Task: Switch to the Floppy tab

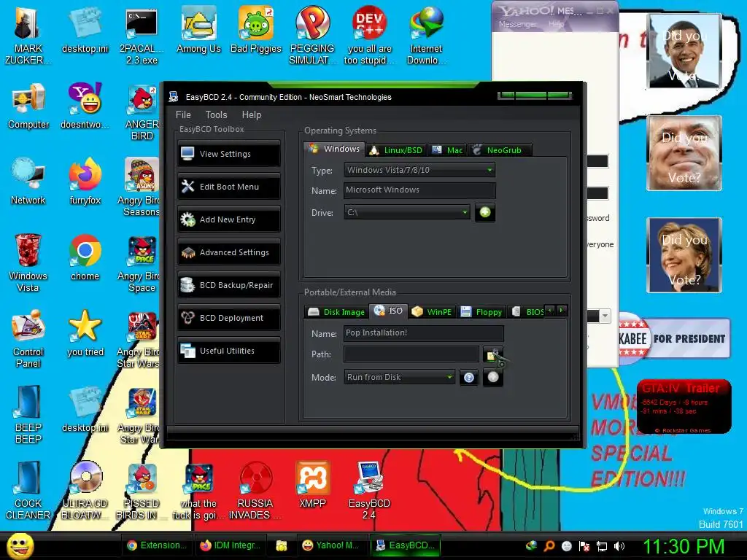Action: pos(481,312)
